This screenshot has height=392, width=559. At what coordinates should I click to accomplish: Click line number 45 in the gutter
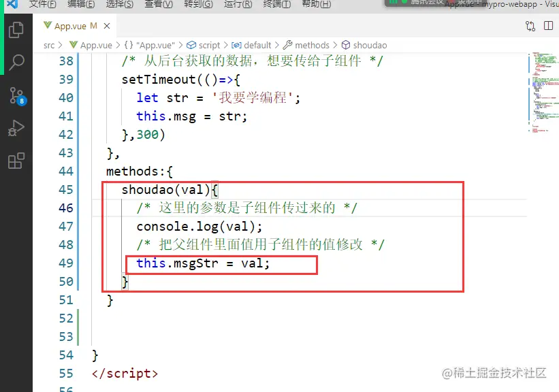point(65,189)
